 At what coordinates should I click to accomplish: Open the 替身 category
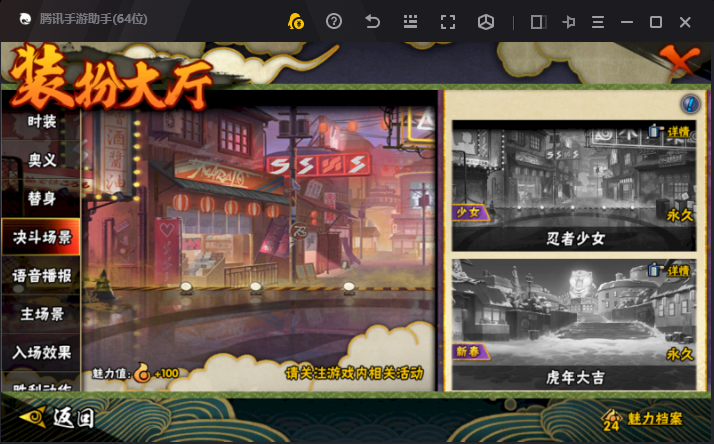point(42,198)
